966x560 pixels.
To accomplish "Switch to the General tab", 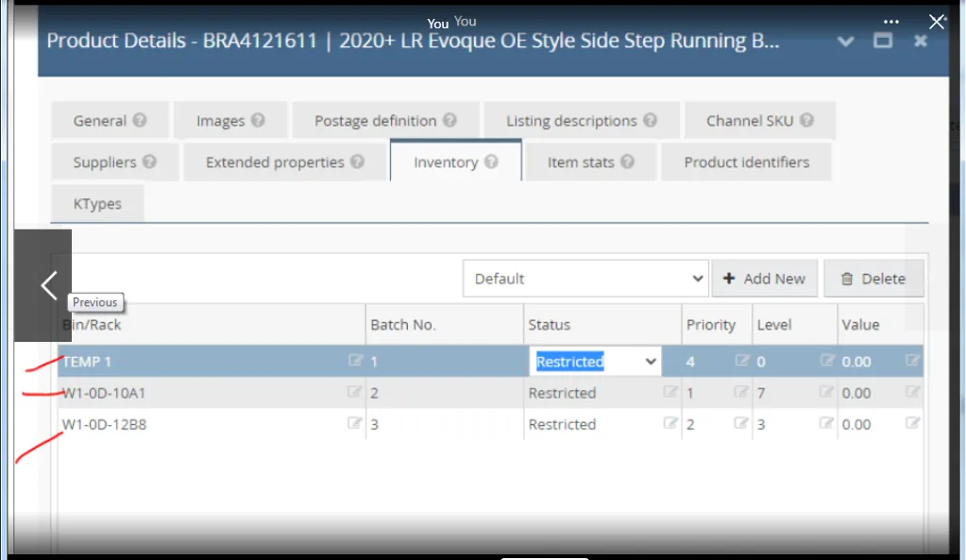I will click(110, 121).
